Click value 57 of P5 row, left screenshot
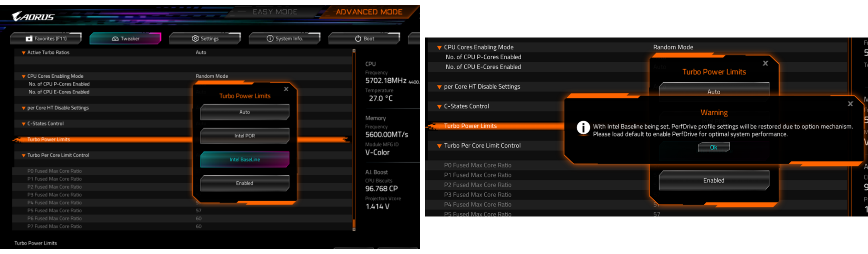Screen dimensions: 868x254 click(x=199, y=211)
